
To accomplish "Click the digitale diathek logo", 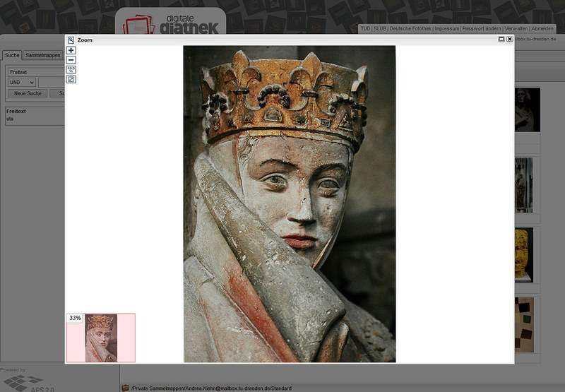I will click(170, 23).
